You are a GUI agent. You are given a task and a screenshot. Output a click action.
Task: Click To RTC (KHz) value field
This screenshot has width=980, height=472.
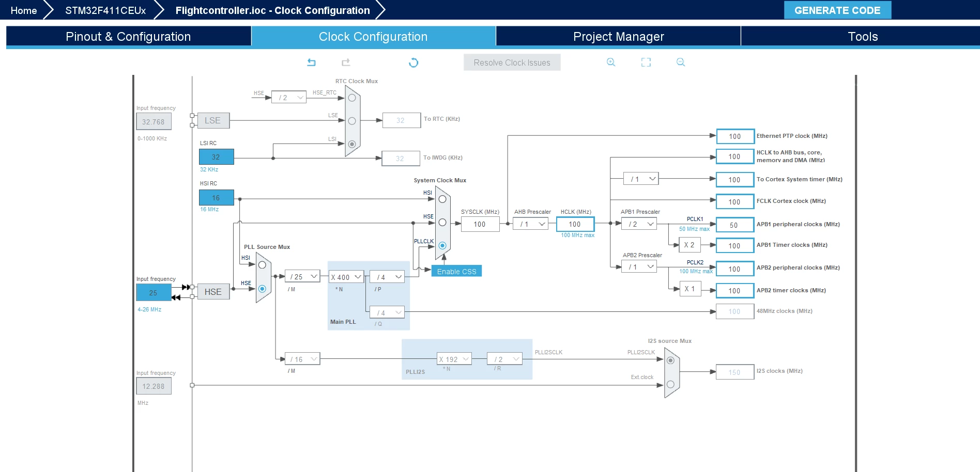(401, 120)
